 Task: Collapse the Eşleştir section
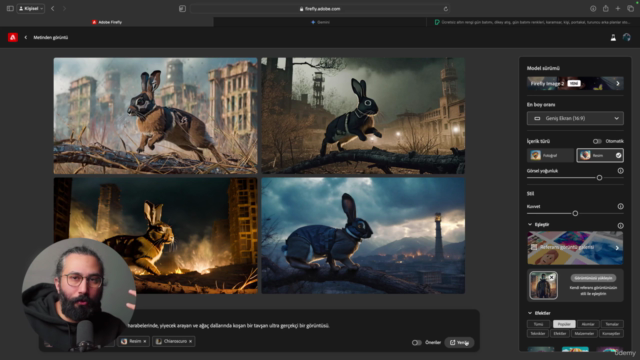click(x=530, y=224)
